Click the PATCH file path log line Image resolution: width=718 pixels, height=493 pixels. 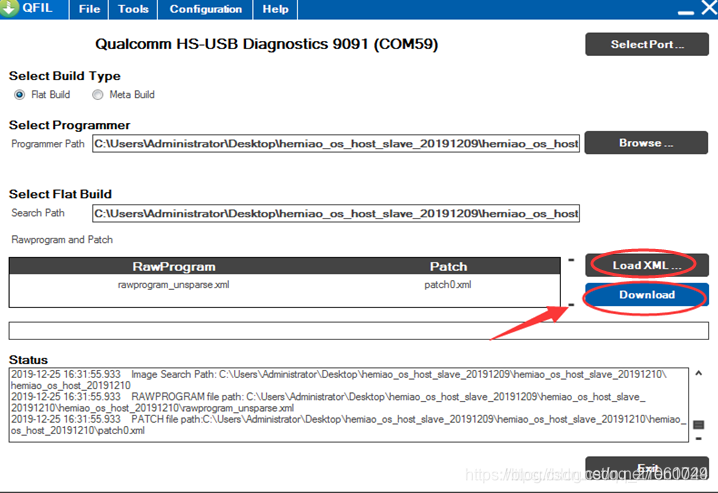click(348, 425)
